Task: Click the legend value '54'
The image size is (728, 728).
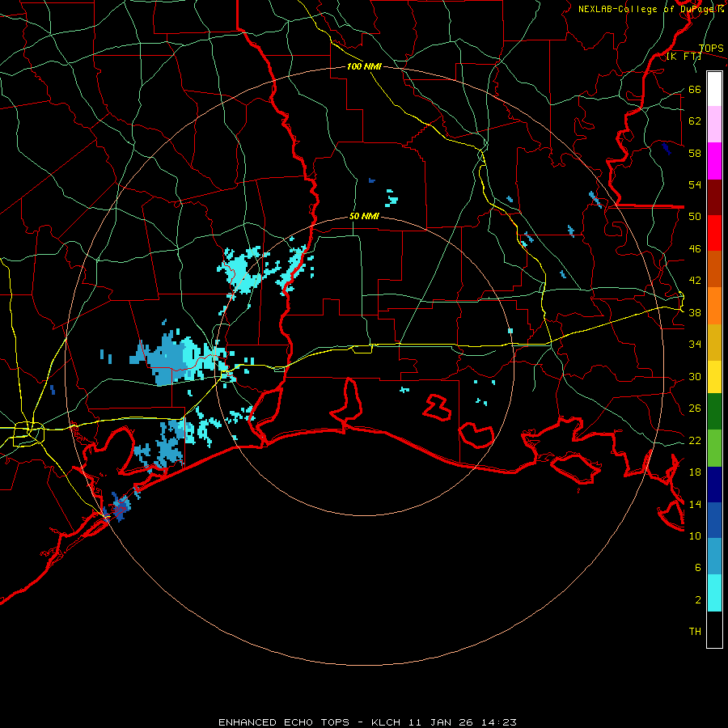Action: pyautogui.click(x=695, y=184)
